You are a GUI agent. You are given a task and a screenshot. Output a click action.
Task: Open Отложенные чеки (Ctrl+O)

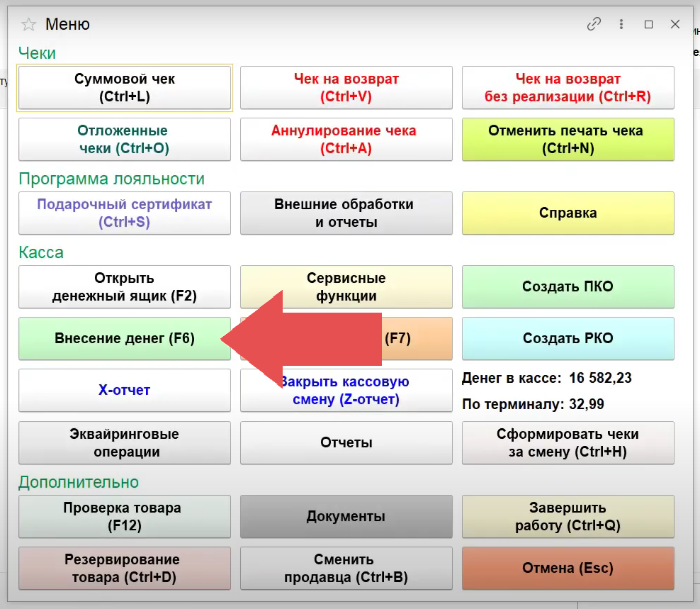pos(124,140)
